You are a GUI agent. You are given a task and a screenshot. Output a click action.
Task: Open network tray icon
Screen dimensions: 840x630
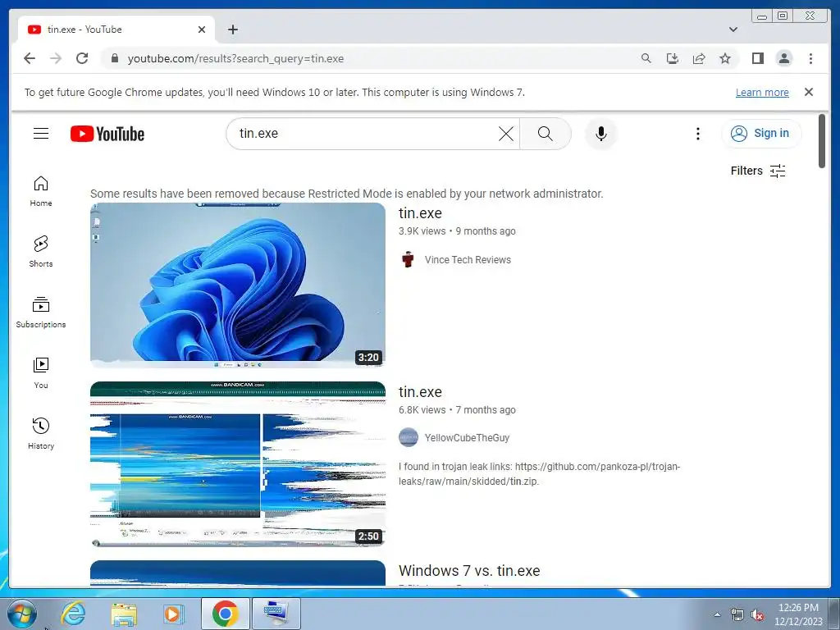click(737, 615)
